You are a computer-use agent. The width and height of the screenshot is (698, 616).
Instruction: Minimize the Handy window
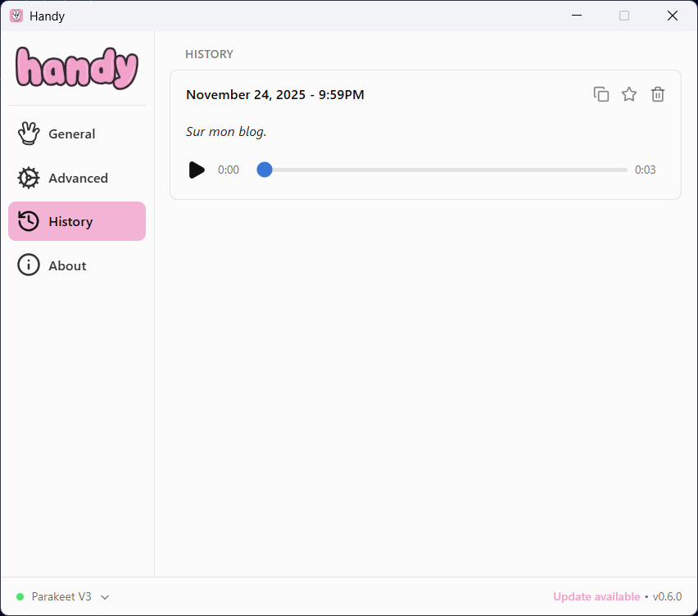[576, 16]
